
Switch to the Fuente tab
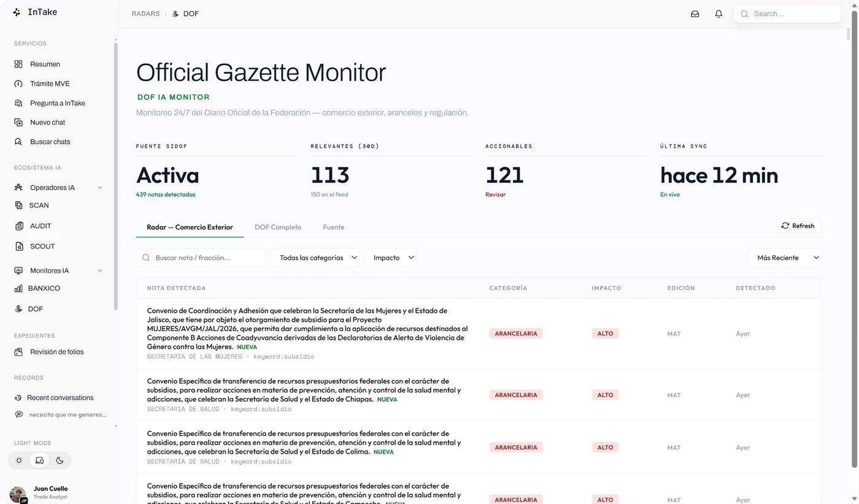click(x=334, y=227)
